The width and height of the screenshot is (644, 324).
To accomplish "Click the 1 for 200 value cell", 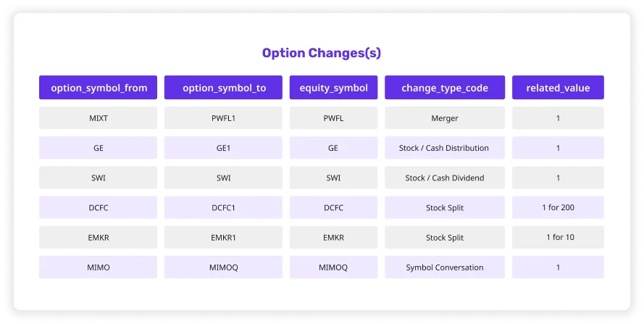I will 559,207.
